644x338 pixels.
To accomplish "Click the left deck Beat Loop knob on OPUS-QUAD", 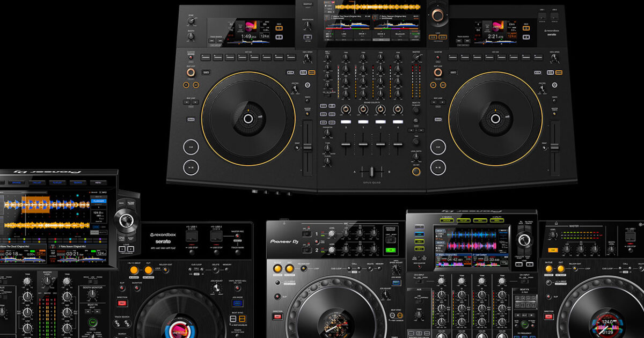I will point(191,72).
